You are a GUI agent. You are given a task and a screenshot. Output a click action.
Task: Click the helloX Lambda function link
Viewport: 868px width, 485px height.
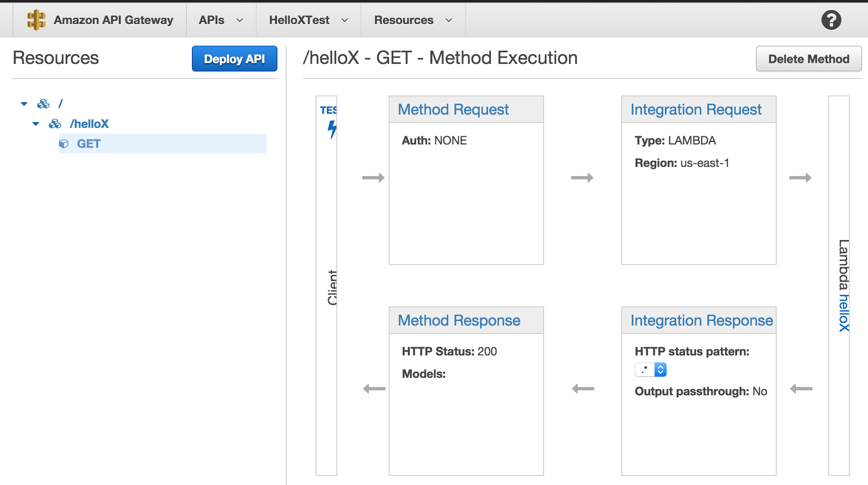[843, 313]
